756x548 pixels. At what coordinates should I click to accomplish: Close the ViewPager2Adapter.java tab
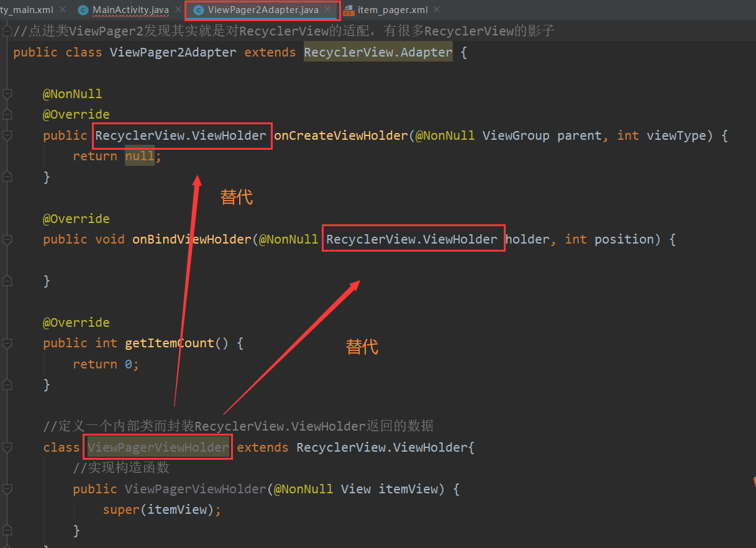click(x=327, y=10)
